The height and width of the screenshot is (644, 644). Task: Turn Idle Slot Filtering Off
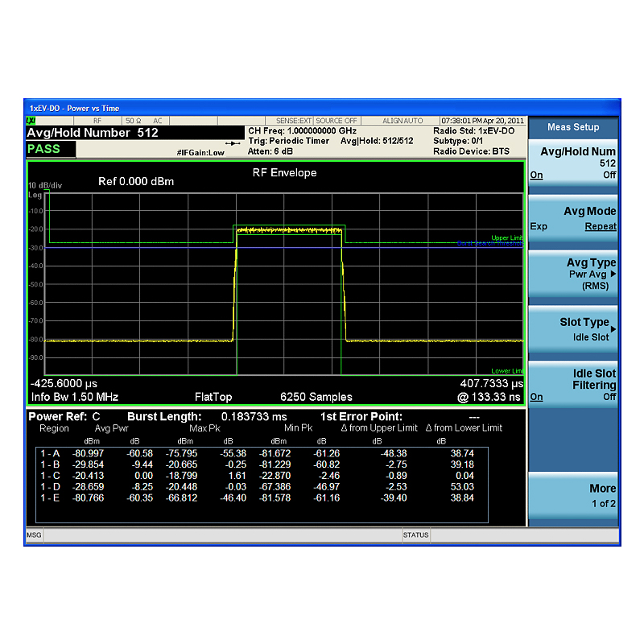point(609,397)
